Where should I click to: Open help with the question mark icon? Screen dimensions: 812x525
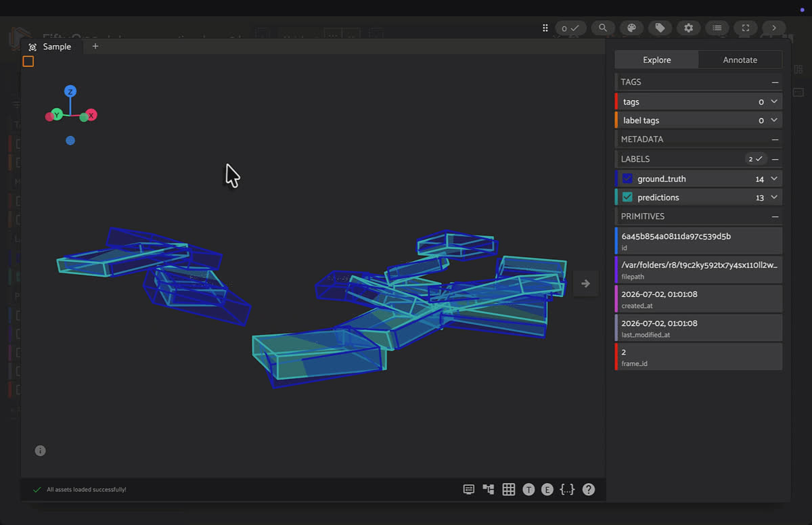(589, 489)
